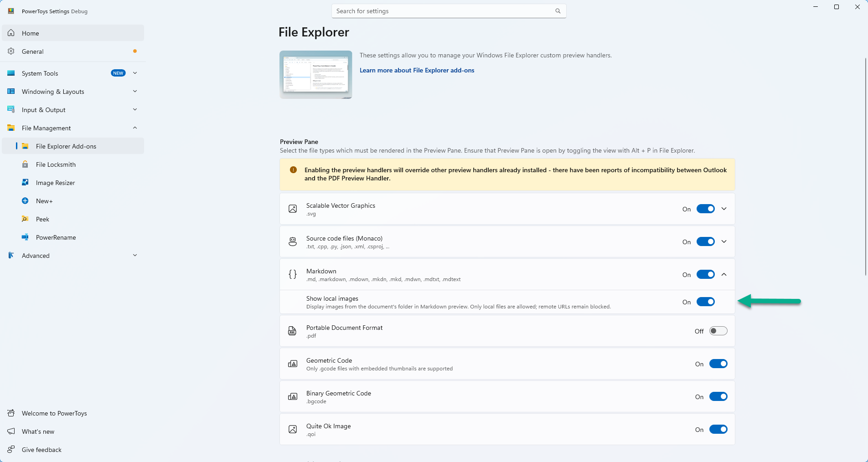Open the What's new page
The height and width of the screenshot is (462, 868).
tap(73, 431)
